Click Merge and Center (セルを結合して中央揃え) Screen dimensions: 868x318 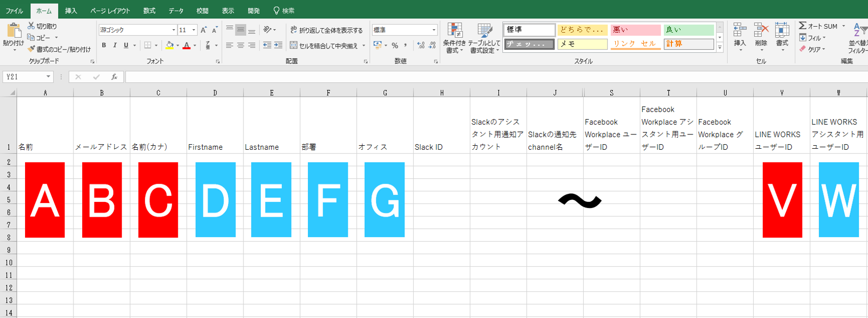click(324, 46)
